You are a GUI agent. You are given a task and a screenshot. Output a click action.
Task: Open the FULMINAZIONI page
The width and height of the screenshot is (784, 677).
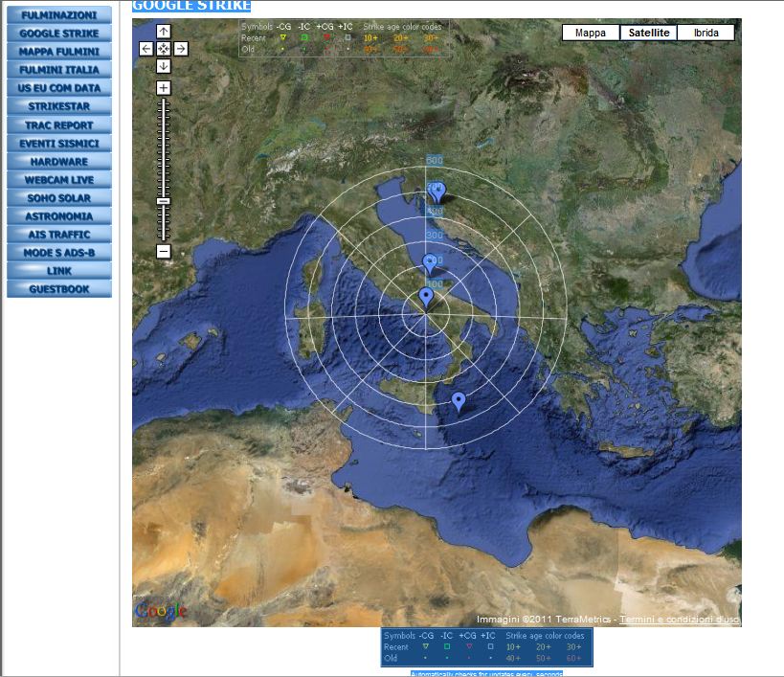point(59,15)
